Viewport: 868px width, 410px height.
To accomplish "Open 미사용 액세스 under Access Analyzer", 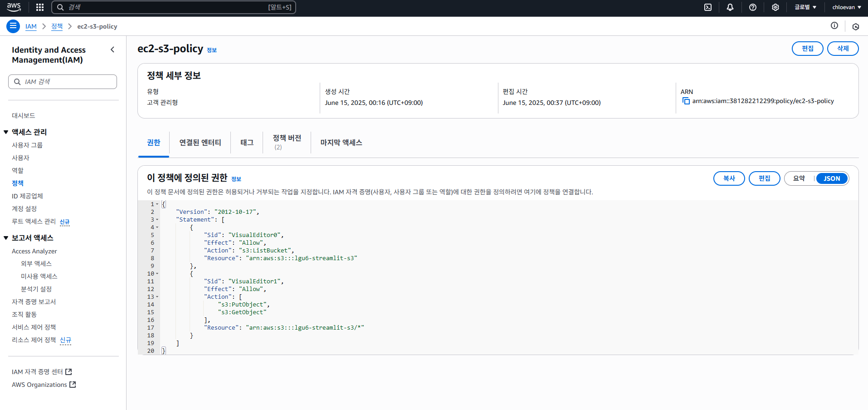I will (x=39, y=277).
